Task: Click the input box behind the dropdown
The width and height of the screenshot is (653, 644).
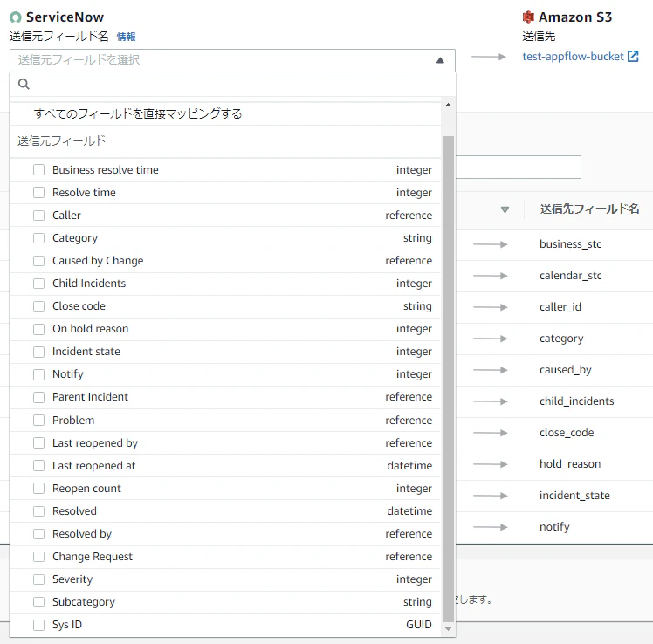Action: coord(519,168)
